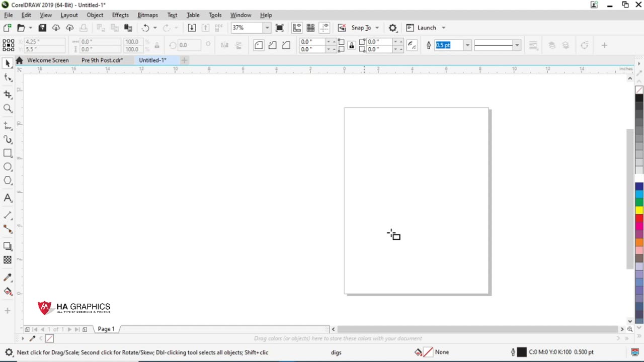Select the Parallel Dimension tool
The image size is (644, 362).
[x=8, y=215]
